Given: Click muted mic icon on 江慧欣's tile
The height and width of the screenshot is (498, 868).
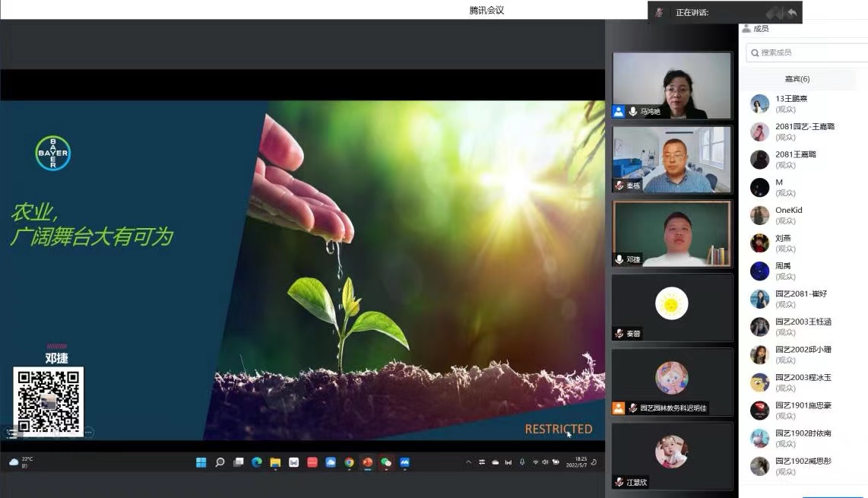Looking at the screenshot, I should 619,482.
